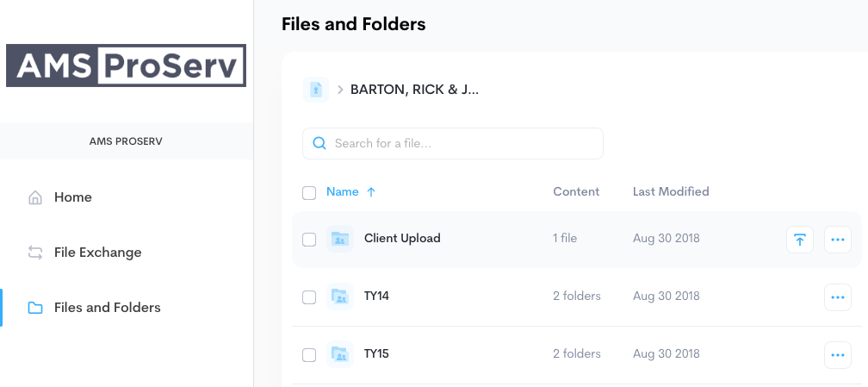Sort by the Name column header

(342, 192)
